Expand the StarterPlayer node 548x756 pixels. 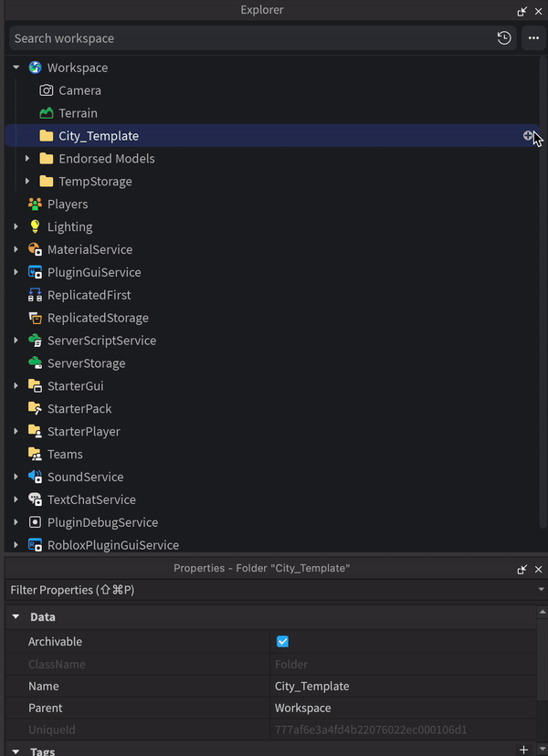(x=16, y=431)
